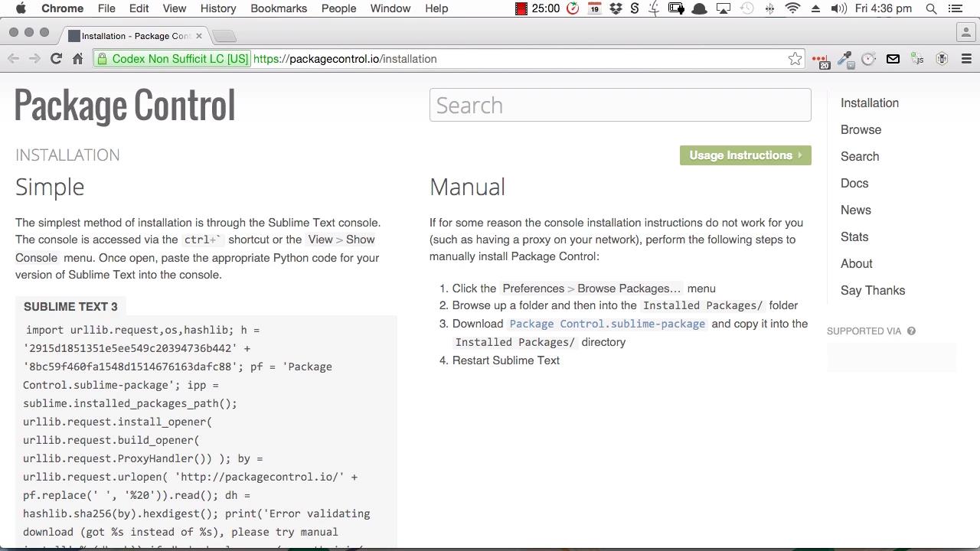Click the green SSL certificate lock badge
980x551 pixels.
172,59
